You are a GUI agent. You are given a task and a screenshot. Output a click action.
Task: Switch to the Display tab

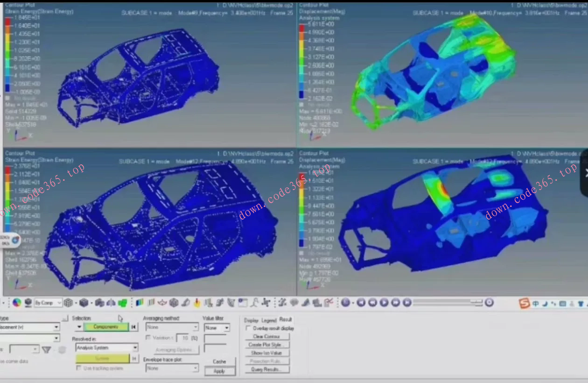[251, 320]
